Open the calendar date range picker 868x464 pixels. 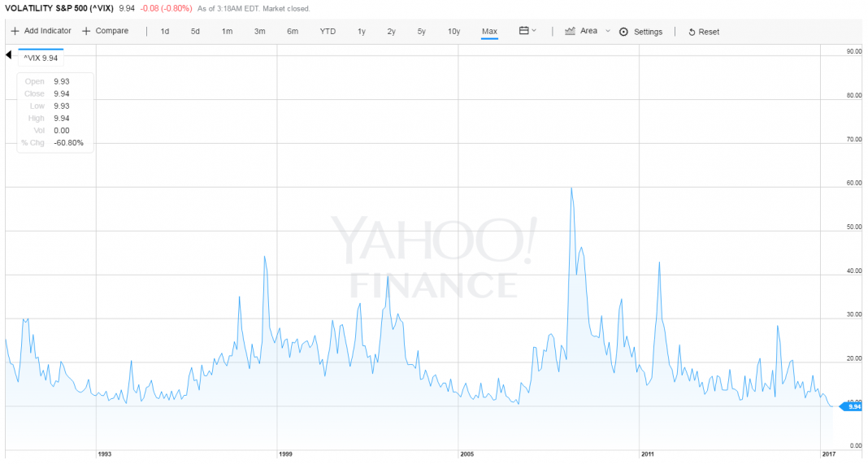pyautogui.click(x=523, y=30)
